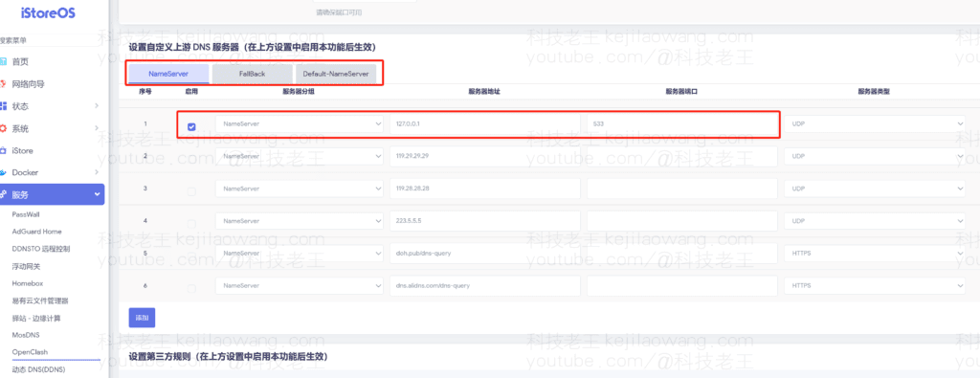Enable the row 2 checkbox
The width and height of the screenshot is (980, 378).
[191, 159]
